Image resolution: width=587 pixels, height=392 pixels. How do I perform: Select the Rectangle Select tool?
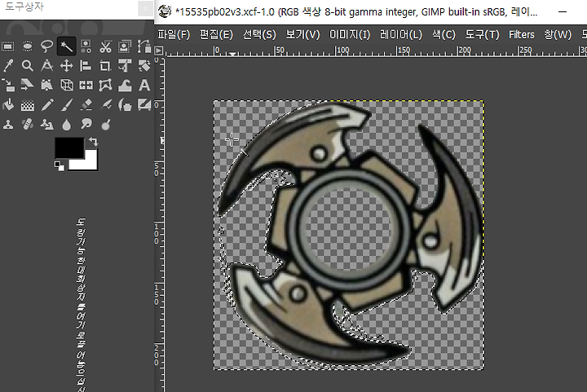pyautogui.click(x=8, y=46)
